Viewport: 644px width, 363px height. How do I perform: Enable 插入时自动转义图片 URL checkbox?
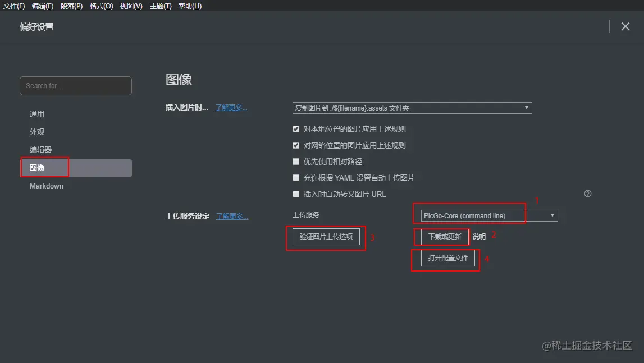[296, 194]
